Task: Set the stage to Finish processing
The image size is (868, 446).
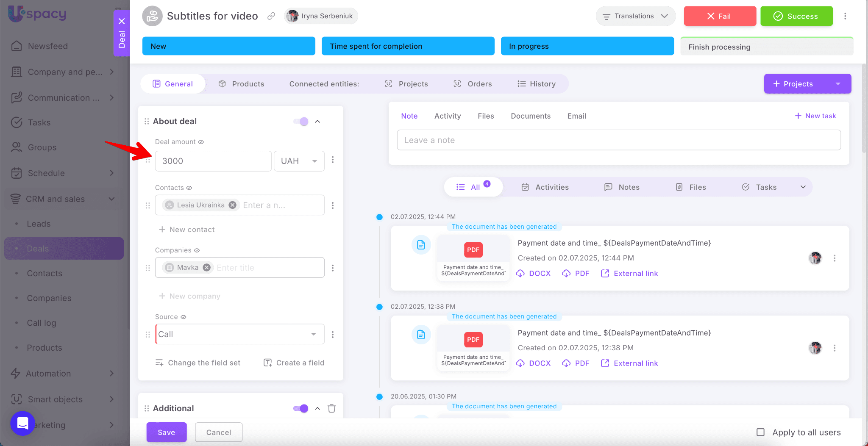Action: [x=766, y=47]
